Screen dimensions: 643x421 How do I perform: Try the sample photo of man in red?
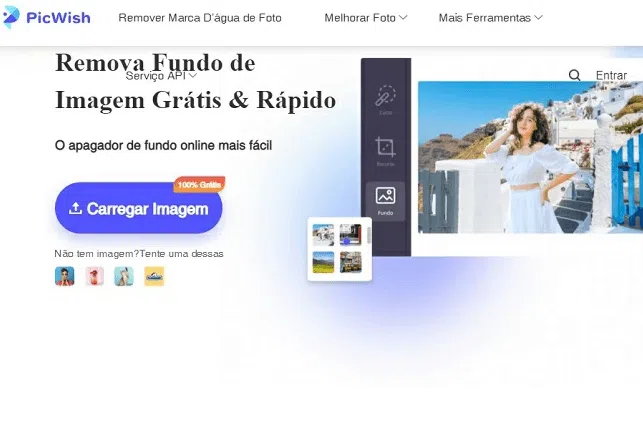point(65,276)
